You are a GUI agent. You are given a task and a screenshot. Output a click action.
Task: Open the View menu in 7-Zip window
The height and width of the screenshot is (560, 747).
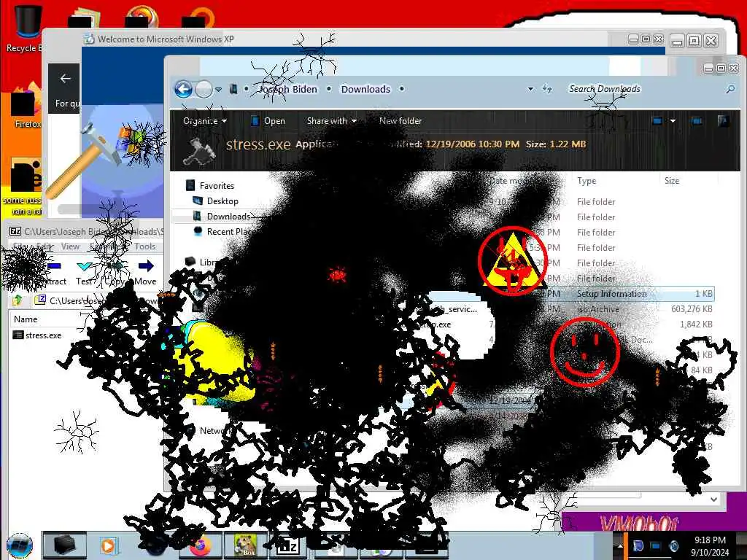pos(70,246)
